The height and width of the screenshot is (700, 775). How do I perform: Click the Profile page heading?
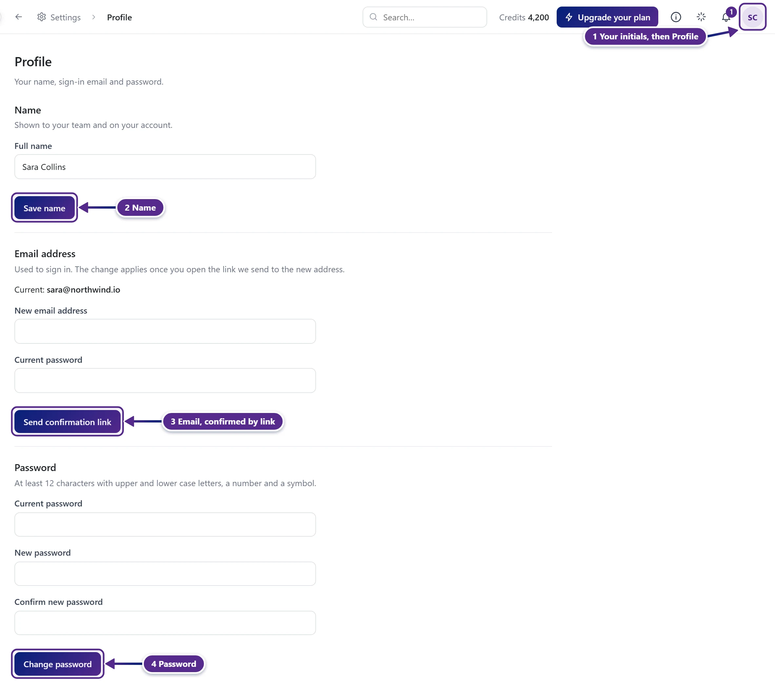[x=33, y=62]
